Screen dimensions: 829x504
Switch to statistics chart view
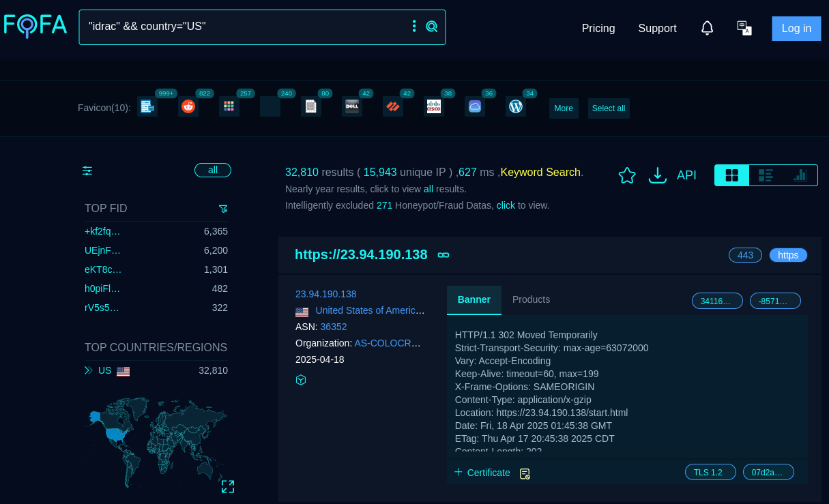tap(800, 175)
